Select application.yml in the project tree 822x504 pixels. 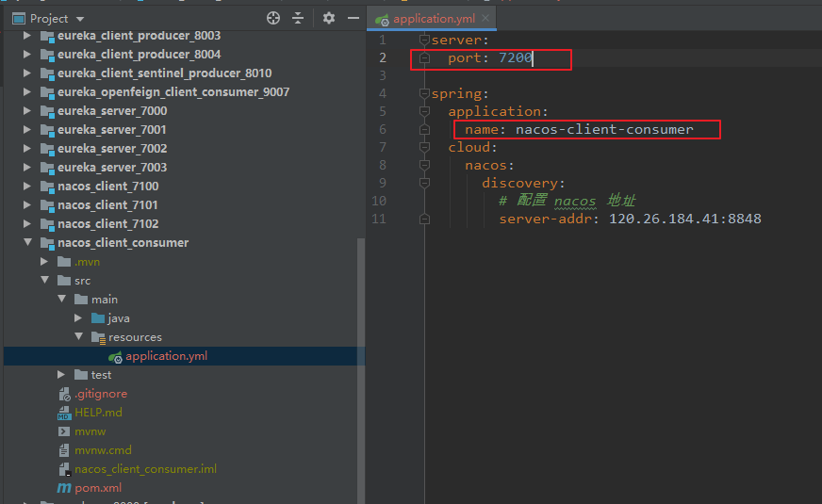click(x=166, y=356)
